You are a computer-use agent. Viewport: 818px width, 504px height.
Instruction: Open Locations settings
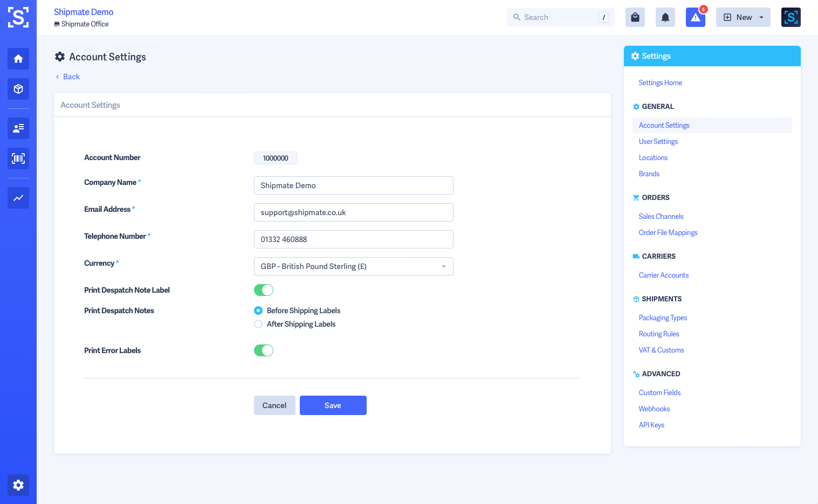click(x=653, y=157)
